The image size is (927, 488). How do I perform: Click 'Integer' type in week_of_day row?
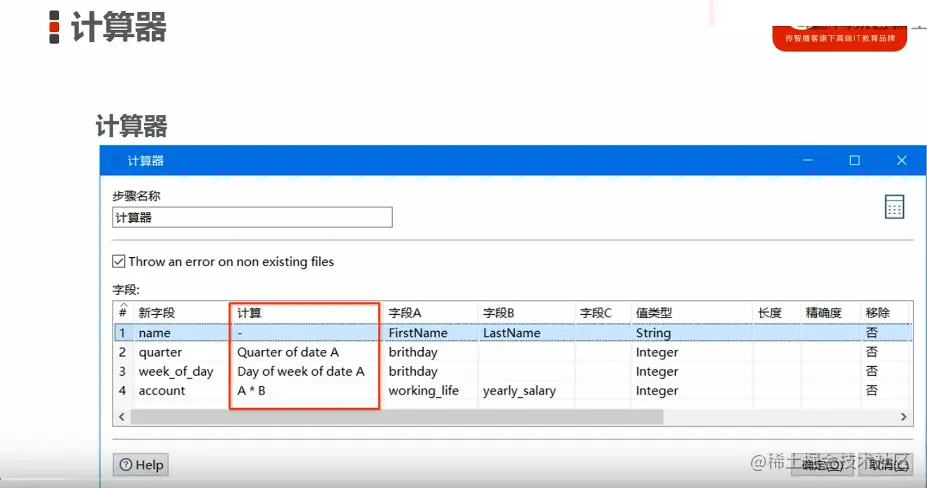(657, 371)
